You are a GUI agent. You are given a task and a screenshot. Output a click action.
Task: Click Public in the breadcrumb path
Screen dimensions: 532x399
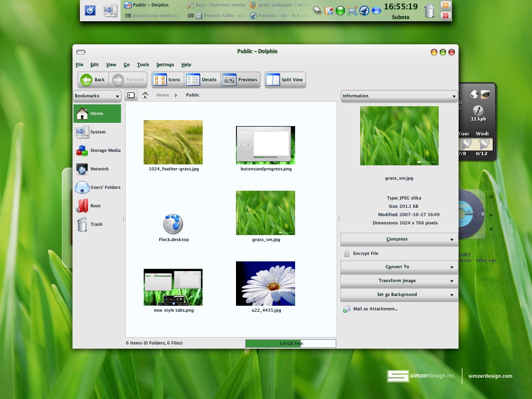(193, 95)
